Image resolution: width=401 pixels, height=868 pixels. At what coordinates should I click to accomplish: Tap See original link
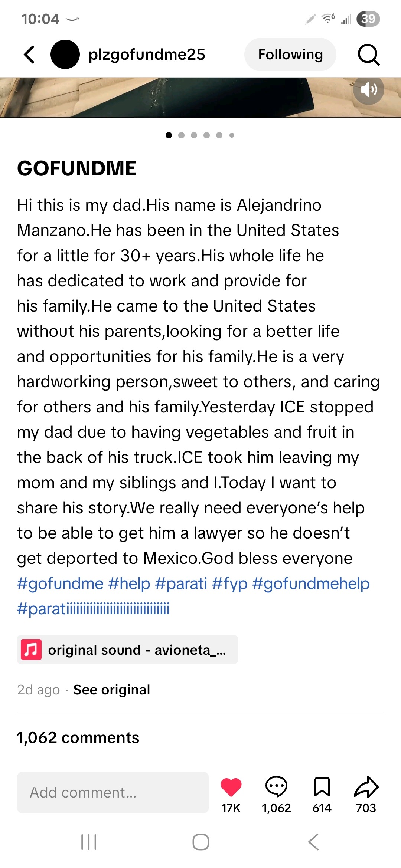point(111,690)
